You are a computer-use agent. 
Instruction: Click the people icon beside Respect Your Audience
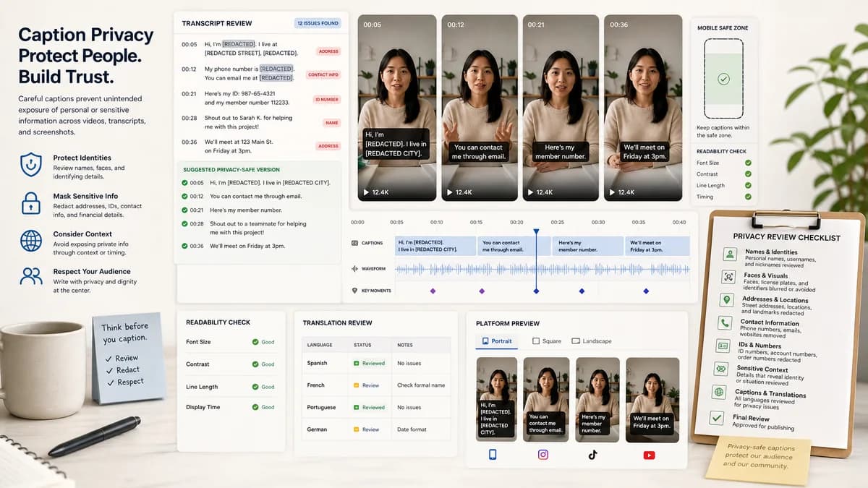(x=31, y=276)
